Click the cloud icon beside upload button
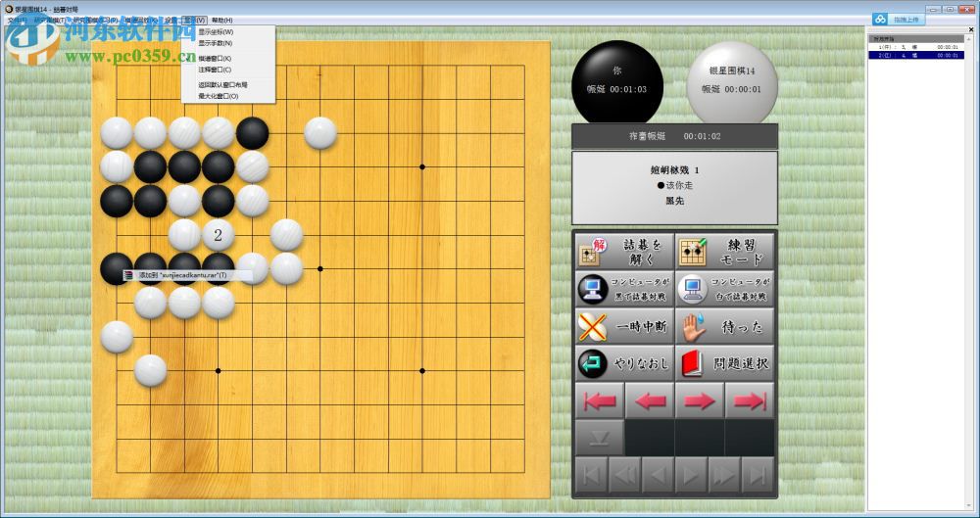 [880, 20]
